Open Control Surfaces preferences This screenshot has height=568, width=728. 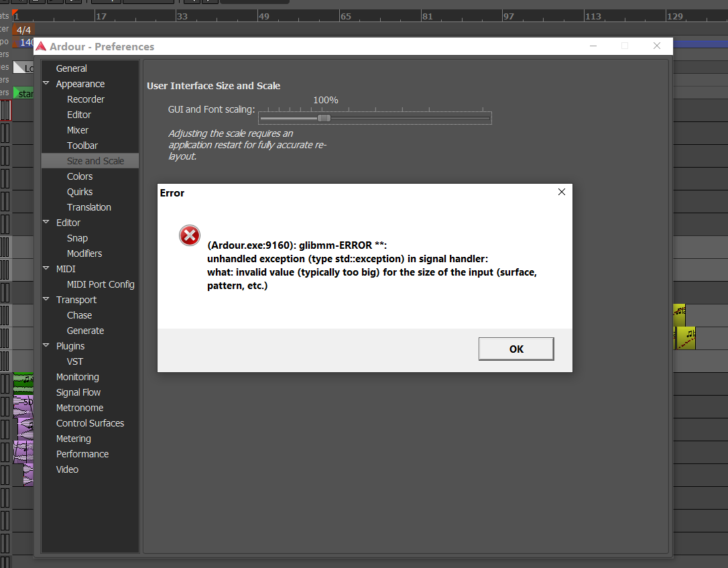coord(90,423)
